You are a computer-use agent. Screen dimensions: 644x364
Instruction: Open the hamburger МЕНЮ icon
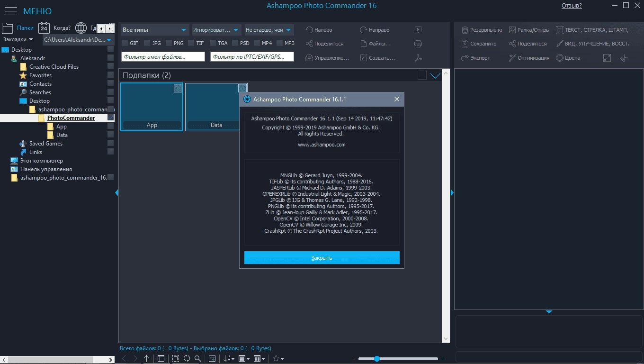tap(11, 11)
